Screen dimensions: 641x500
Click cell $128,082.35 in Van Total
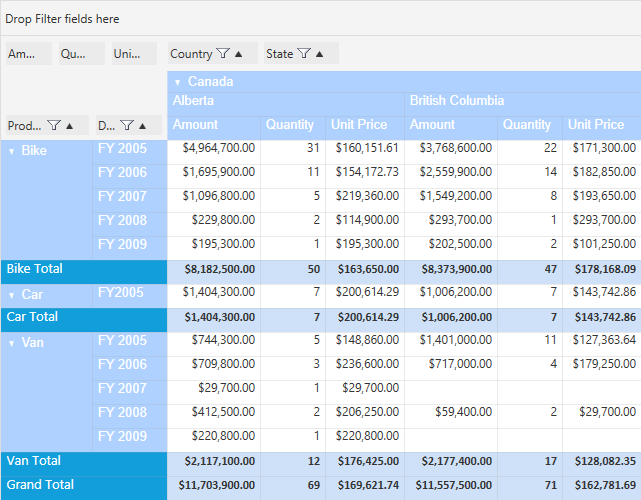[602, 464]
